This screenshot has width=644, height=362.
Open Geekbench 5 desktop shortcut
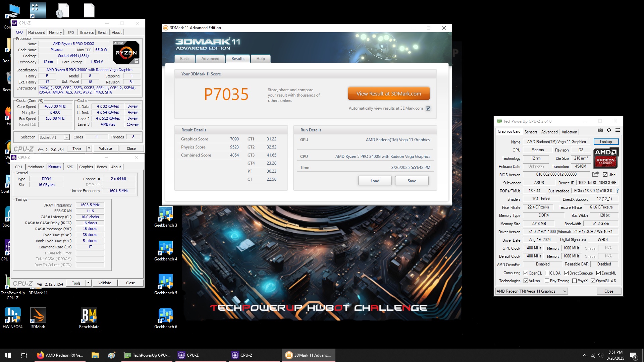pyautogui.click(x=166, y=285)
